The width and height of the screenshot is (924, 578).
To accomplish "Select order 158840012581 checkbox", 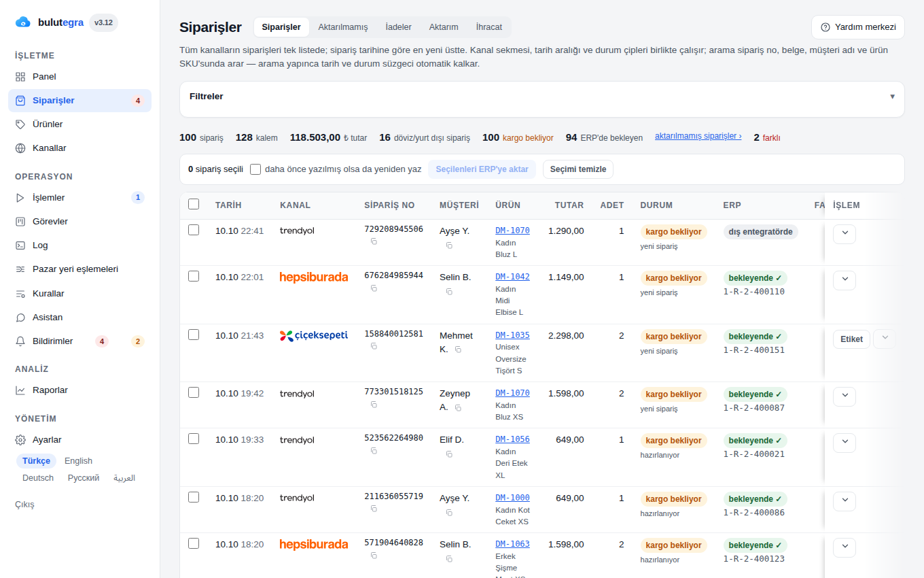I will pos(194,335).
